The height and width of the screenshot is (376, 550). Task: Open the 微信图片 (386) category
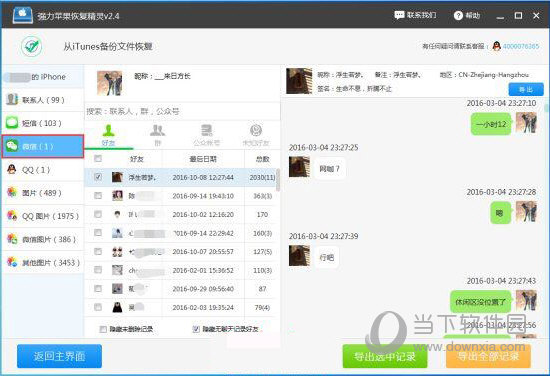(x=42, y=239)
